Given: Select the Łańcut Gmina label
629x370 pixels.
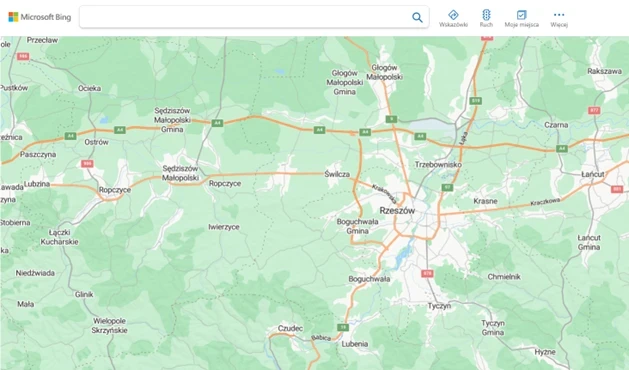Looking at the screenshot, I should pyautogui.click(x=589, y=242).
